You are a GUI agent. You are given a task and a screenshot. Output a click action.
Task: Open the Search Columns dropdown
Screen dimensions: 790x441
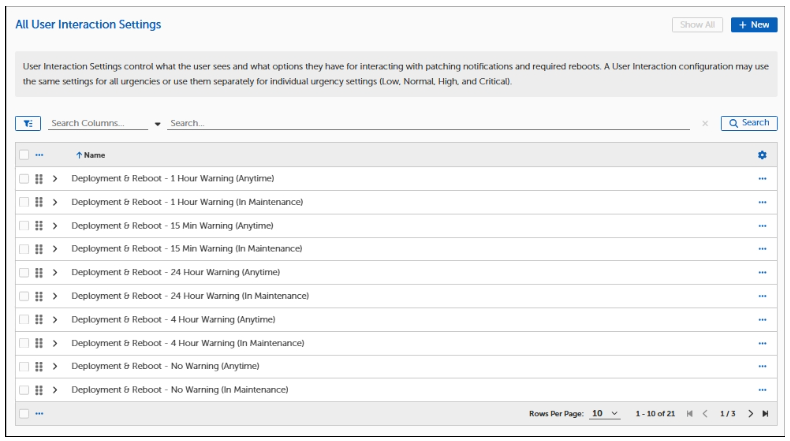[x=157, y=123]
